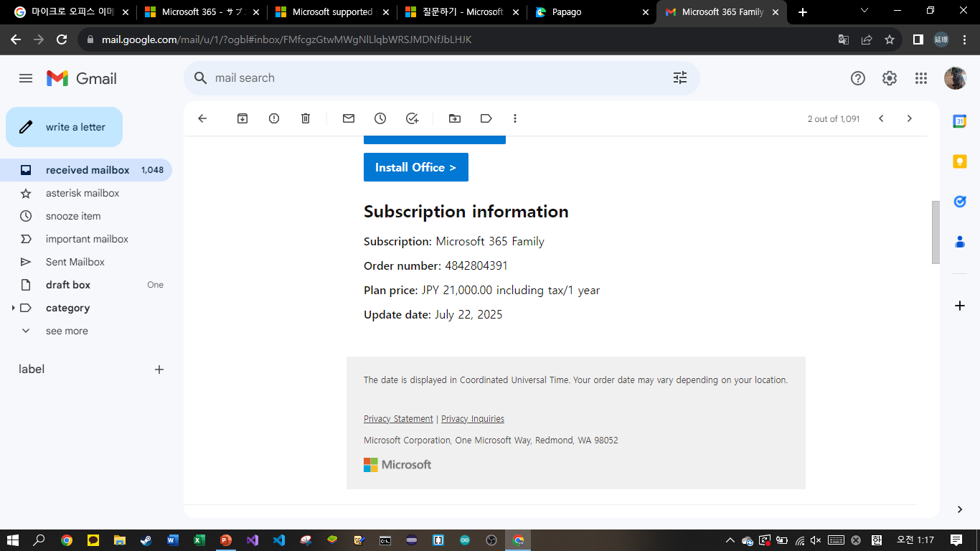
Task: Hide the Gmail right side panel
Action: 960,509
